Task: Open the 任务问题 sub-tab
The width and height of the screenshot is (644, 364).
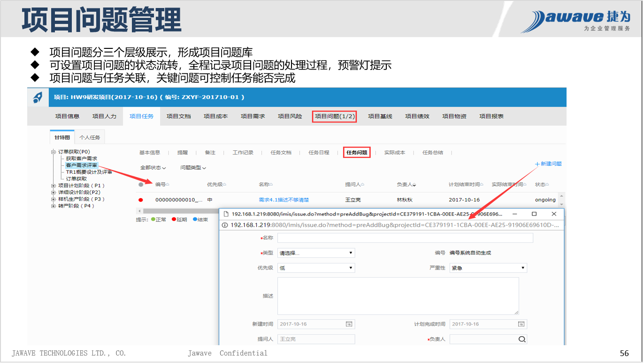Action: point(357,153)
